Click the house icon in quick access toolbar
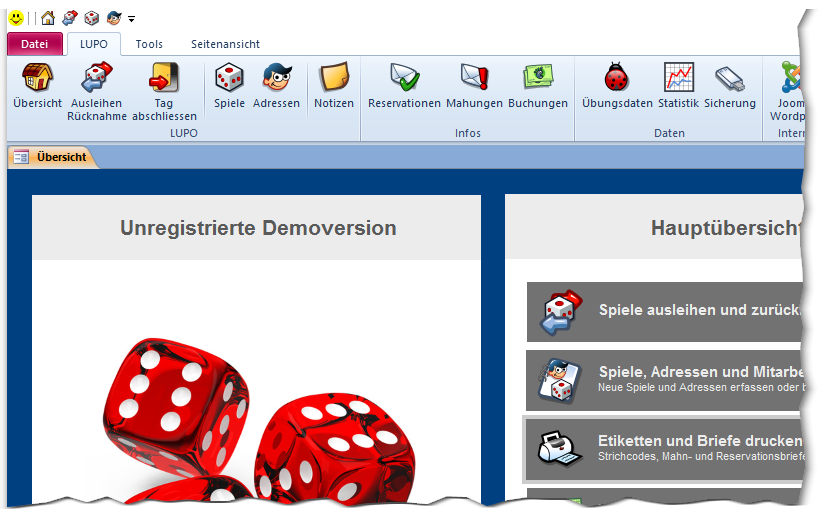This screenshot has width=818, height=518. pos(47,18)
